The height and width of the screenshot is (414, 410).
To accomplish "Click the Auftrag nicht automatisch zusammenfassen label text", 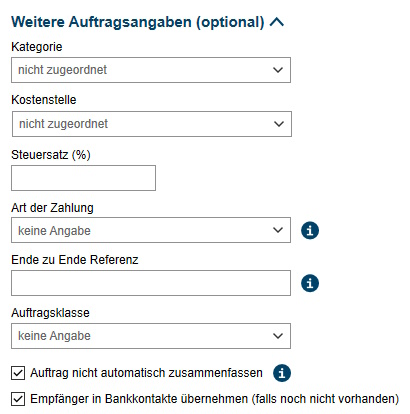I will coord(146,373).
